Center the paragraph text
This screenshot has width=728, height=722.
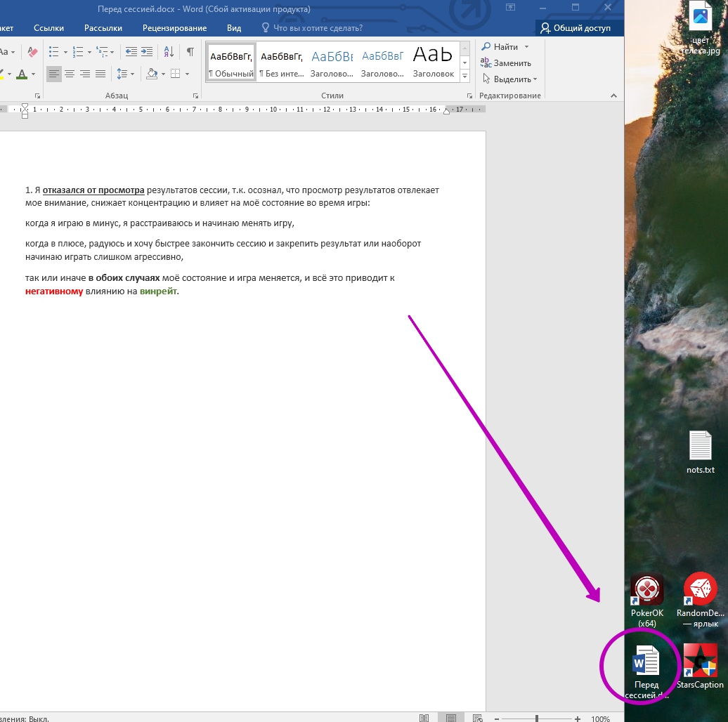point(70,74)
